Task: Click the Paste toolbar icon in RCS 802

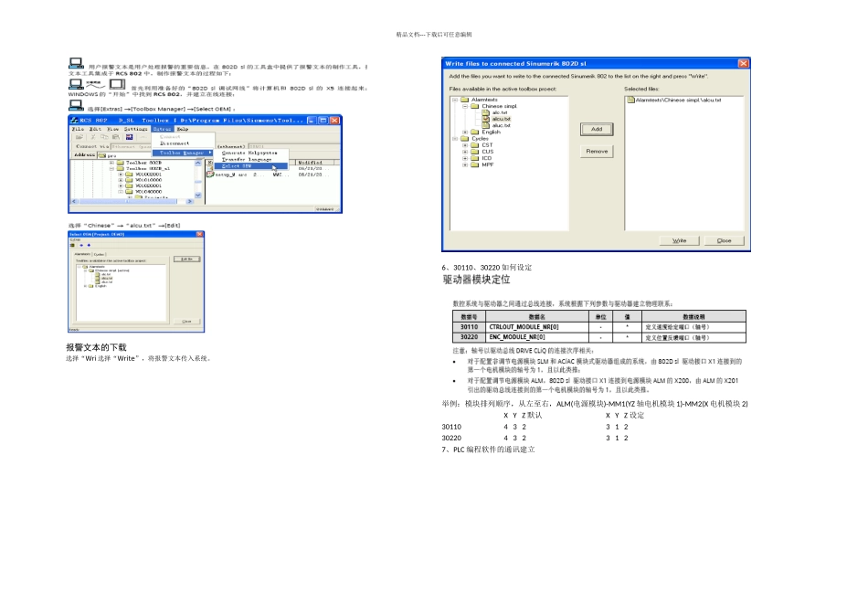Action: (116, 137)
